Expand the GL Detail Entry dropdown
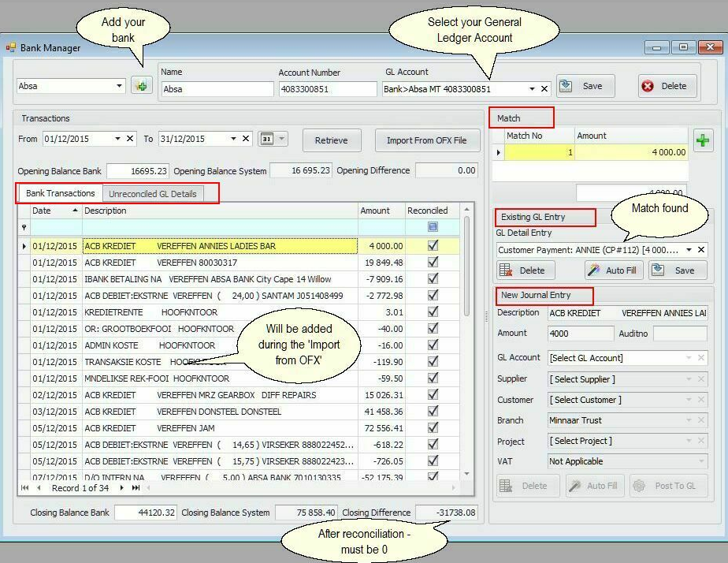The image size is (728, 563). tap(689, 250)
